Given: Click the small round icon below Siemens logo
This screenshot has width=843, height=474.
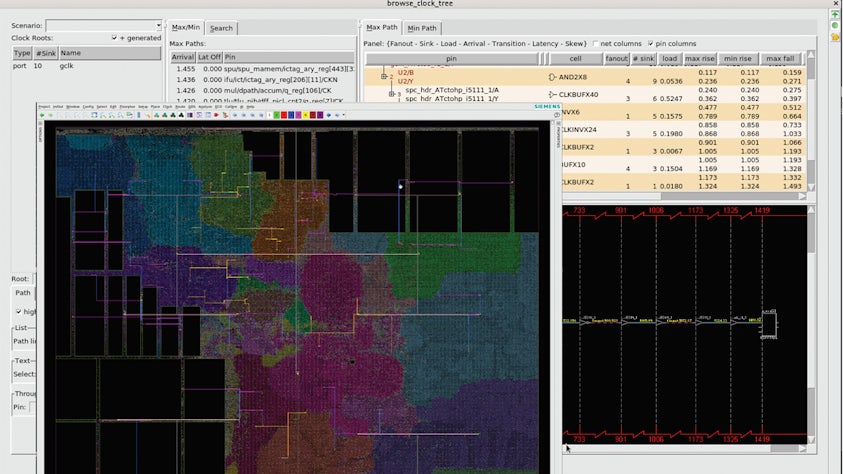Looking at the screenshot, I should pyautogui.click(x=557, y=114).
